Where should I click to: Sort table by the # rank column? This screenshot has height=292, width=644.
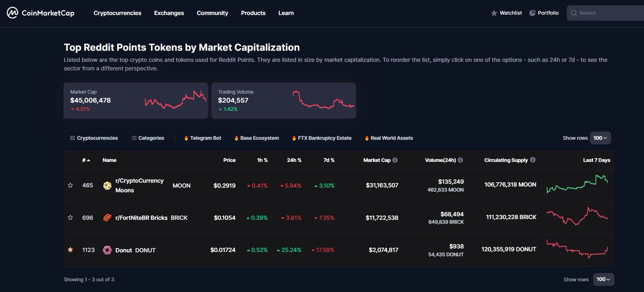point(86,160)
